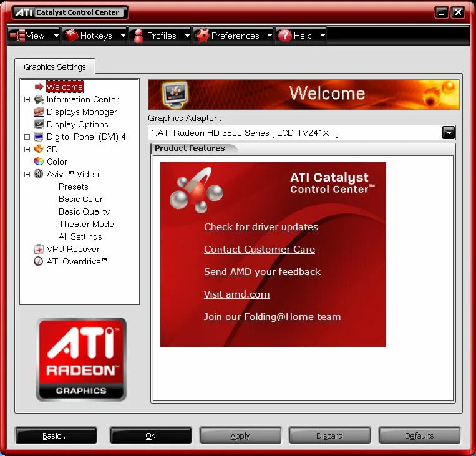
Task: Select the Graphics Settings tab
Action: click(x=55, y=67)
